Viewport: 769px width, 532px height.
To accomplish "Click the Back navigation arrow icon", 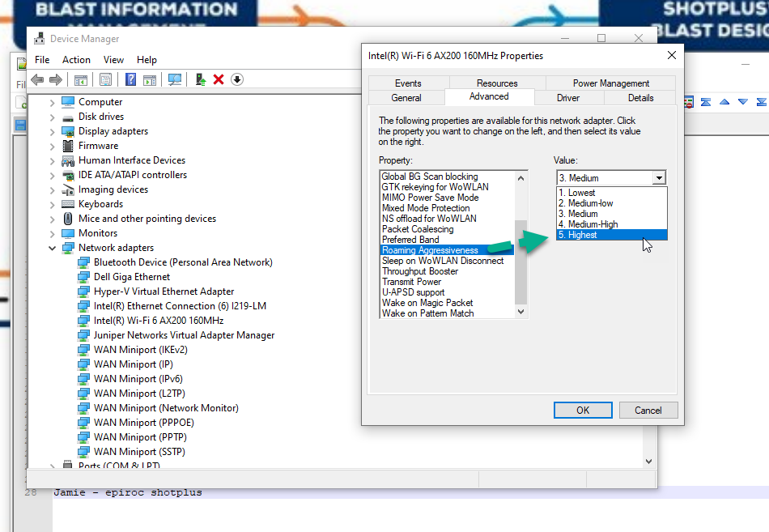I will 37,79.
